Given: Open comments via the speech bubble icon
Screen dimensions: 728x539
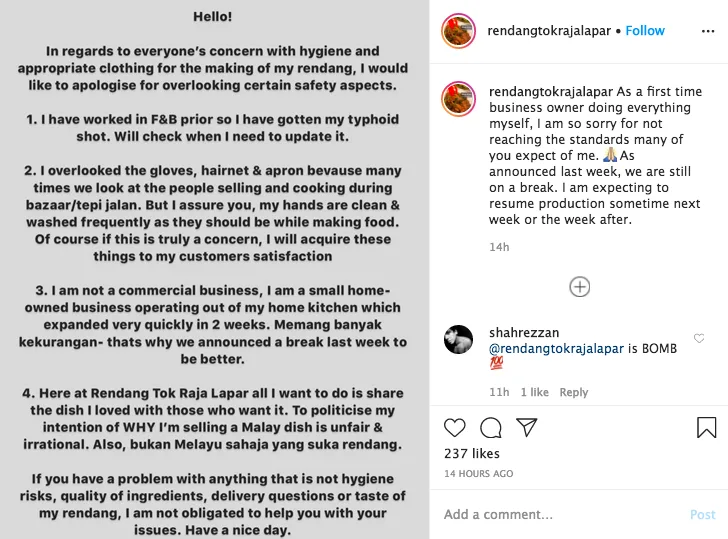Looking at the screenshot, I should (491, 428).
